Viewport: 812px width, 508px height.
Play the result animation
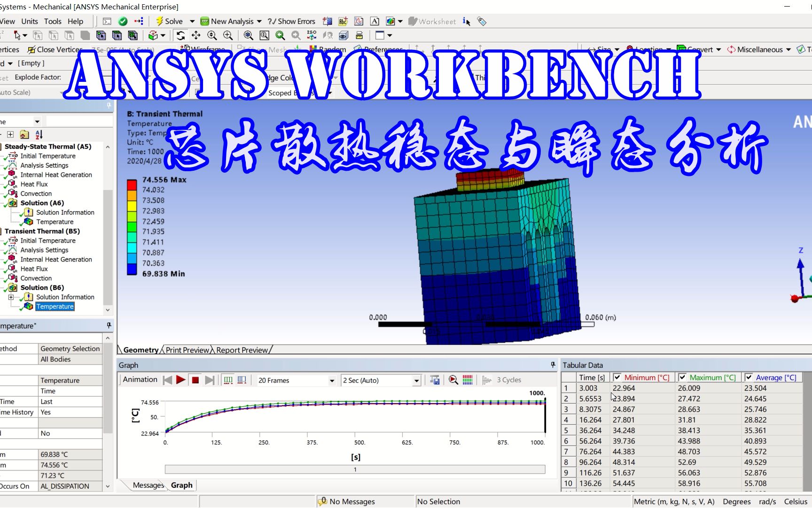180,380
